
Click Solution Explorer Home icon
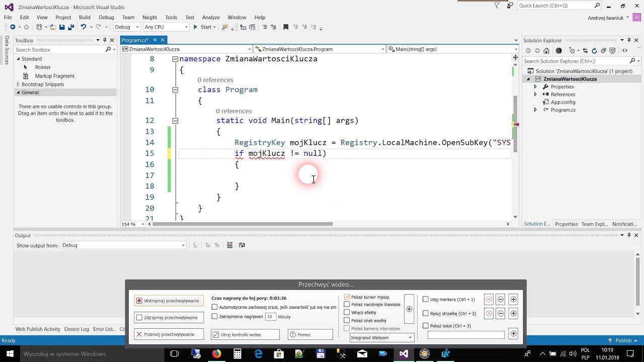point(546,51)
